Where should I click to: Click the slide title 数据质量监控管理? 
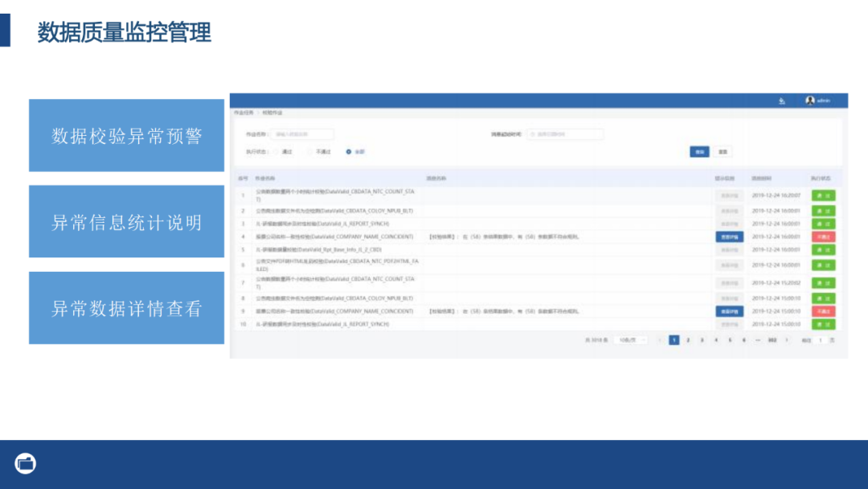(124, 32)
